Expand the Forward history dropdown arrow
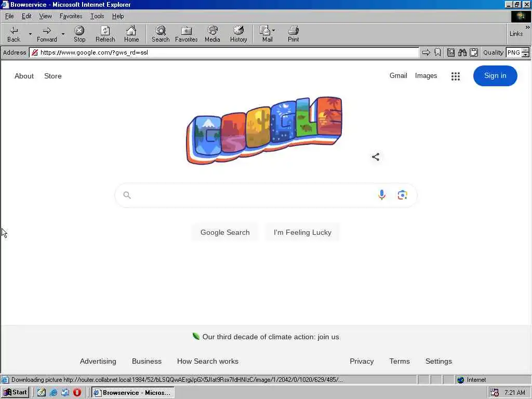Image resolution: width=532 pixels, height=399 pixels. click(x=63, y=34)
